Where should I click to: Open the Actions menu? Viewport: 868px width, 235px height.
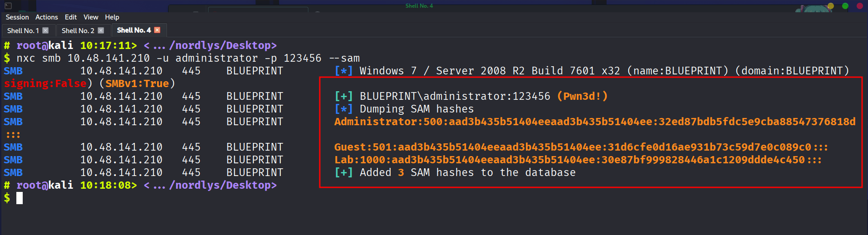point(47,17)
